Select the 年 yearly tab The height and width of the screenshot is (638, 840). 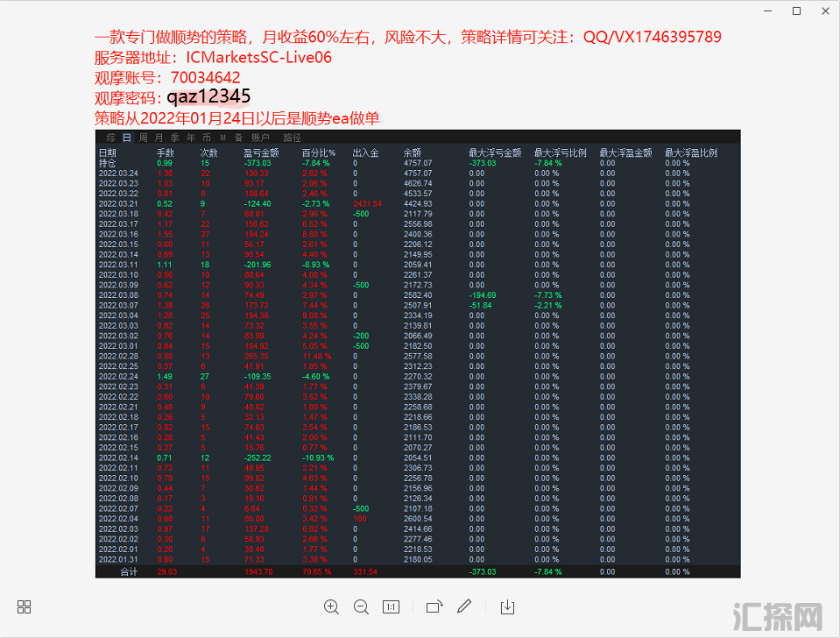point(190,138)
